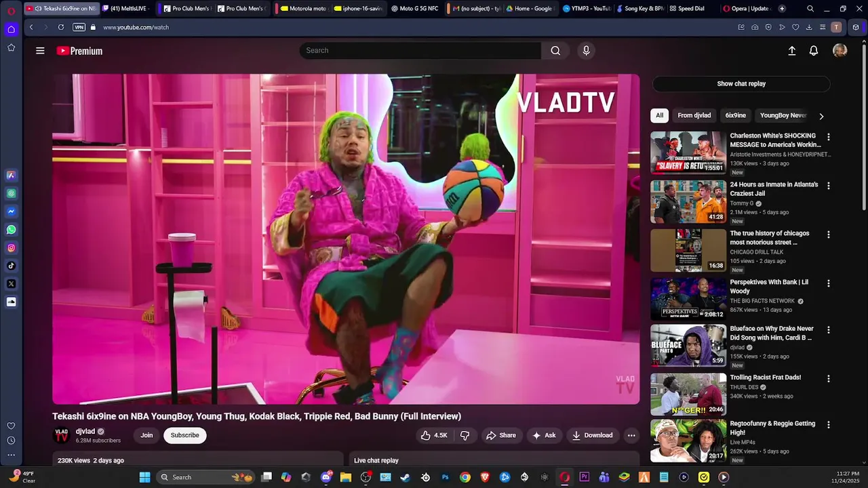Open Aria AI icon in Opera sidebar

pyautogui.click(x=11, y=175)
